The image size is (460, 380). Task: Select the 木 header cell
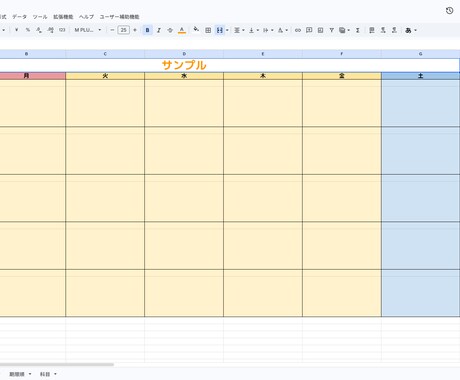tap(263, 76)
